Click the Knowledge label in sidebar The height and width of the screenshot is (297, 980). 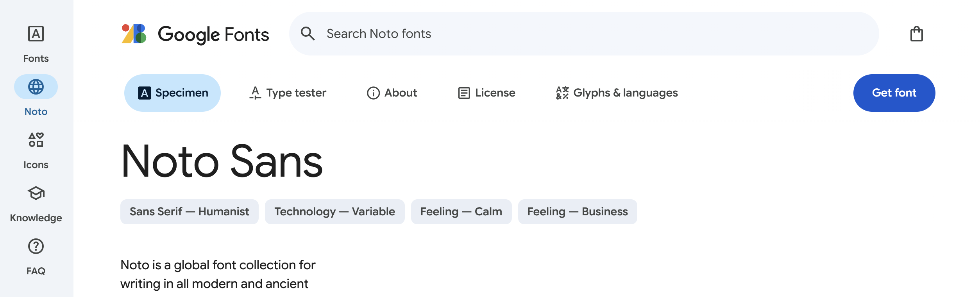pos(36,218)
